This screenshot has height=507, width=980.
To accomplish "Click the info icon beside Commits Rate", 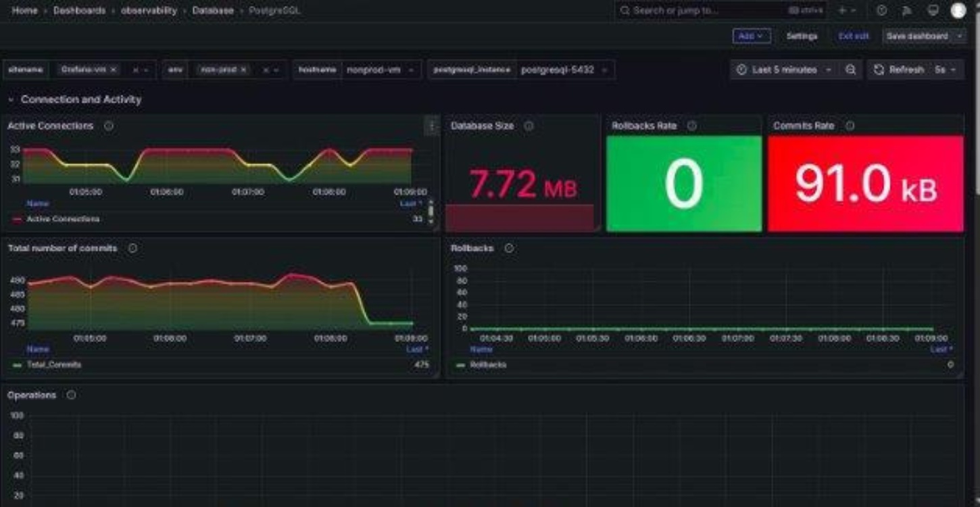I will tap(850, 126).
